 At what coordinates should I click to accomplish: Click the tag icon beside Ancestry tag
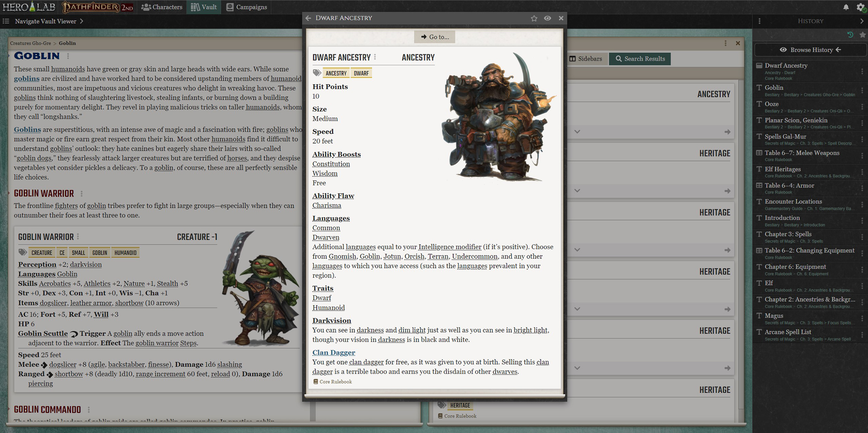point(317,73)
